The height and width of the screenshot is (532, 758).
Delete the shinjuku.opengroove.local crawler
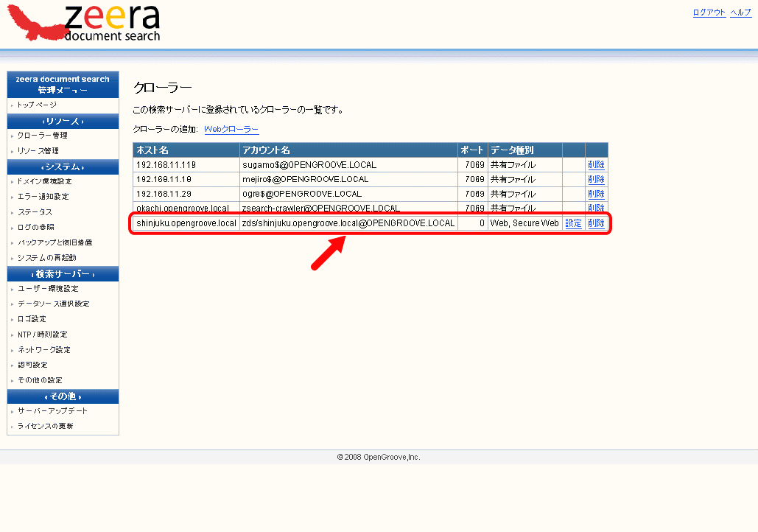596,223
